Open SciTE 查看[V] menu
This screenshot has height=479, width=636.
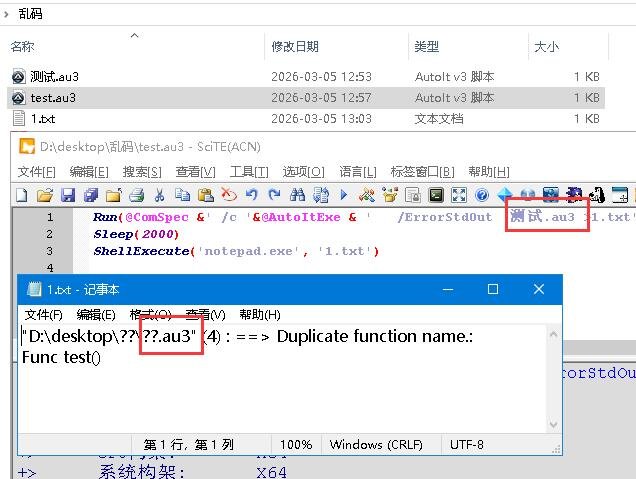[x=196, y=172]
